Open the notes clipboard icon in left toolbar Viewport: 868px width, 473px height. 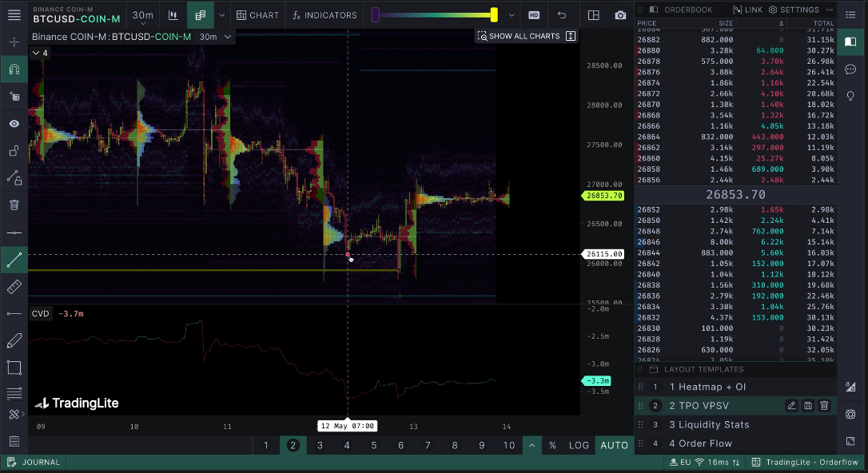click(x=14, y=442)
